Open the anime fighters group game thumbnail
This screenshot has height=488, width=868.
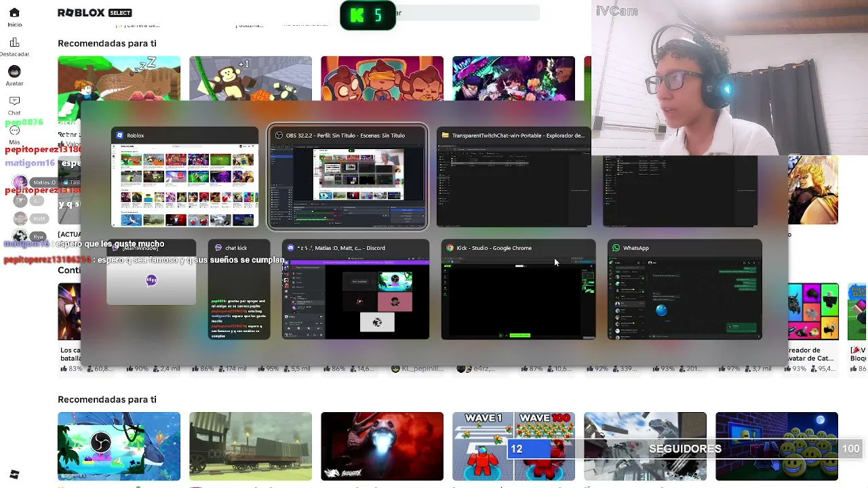click(513, 78)
